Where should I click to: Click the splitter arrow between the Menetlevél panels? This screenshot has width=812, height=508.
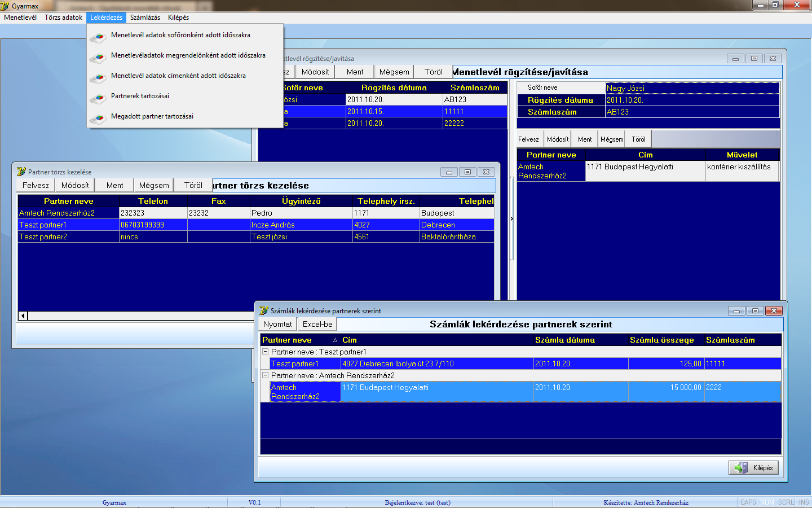point(512,218)
